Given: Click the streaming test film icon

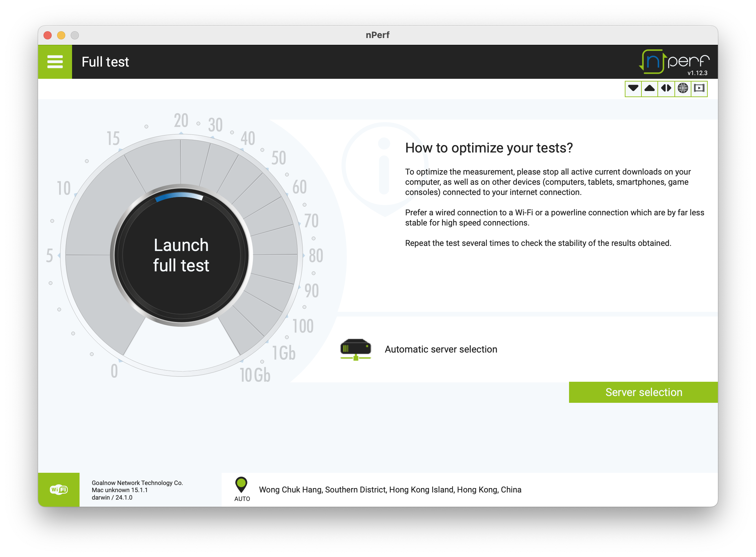Looking at the screenshot, I should [699, 88].
